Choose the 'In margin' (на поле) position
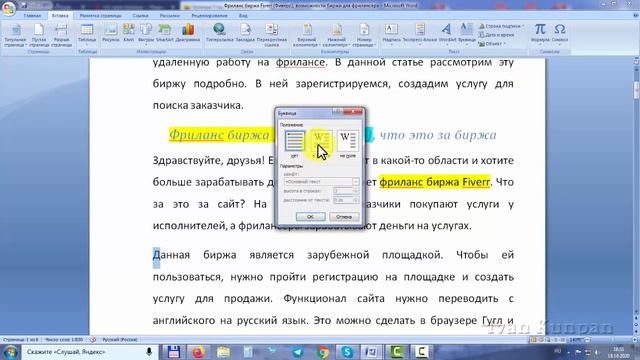The height and width of the screenshot is (360, 640). 347,144
